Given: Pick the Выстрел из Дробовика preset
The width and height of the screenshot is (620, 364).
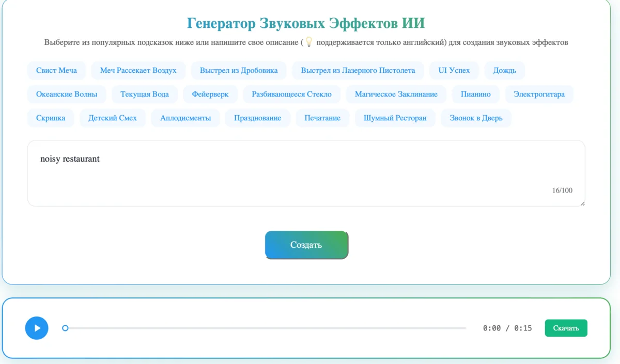Looking at the screenshot, I should pyautogui.click(x=239, y=70).
